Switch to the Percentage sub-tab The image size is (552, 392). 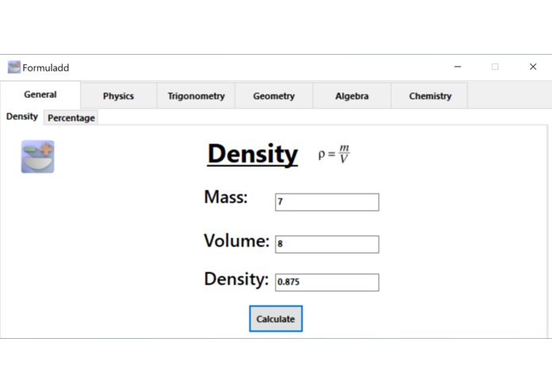point(71,117)
